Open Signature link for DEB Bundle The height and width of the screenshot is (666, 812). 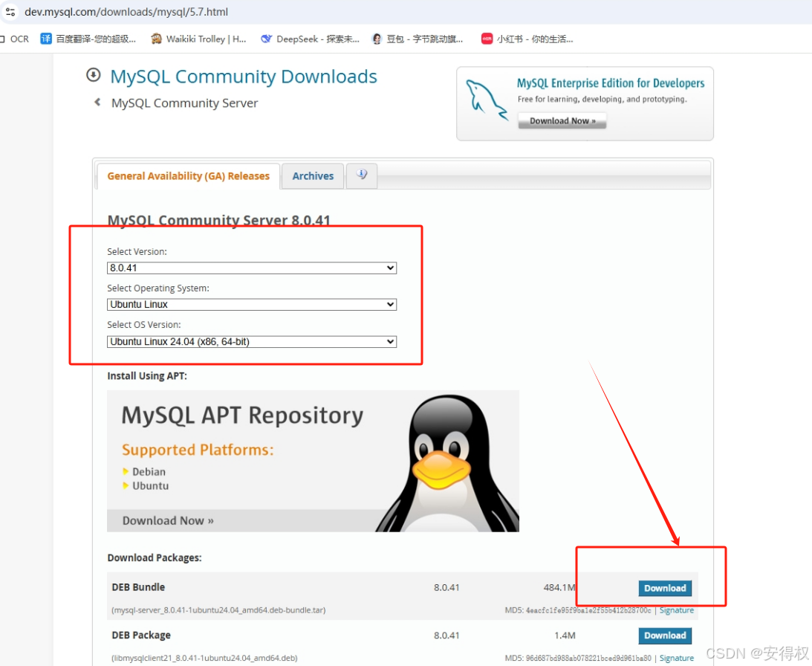coord(676,610)
